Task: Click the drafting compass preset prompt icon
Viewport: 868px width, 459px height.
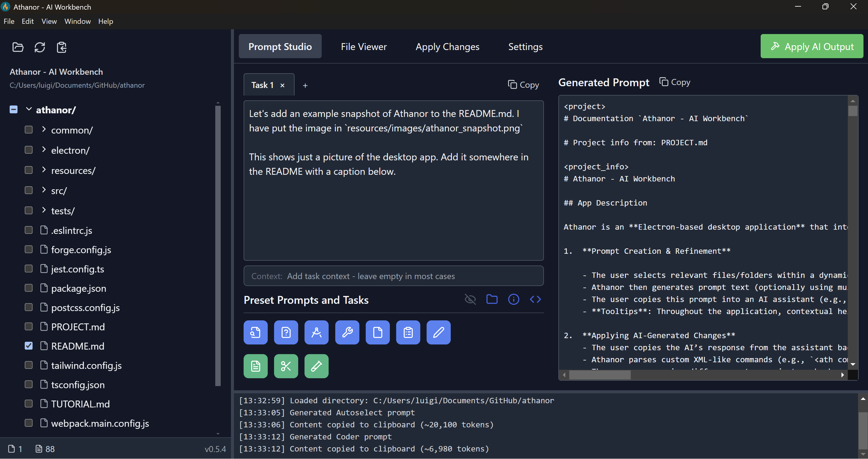Action: pos(316,332)
